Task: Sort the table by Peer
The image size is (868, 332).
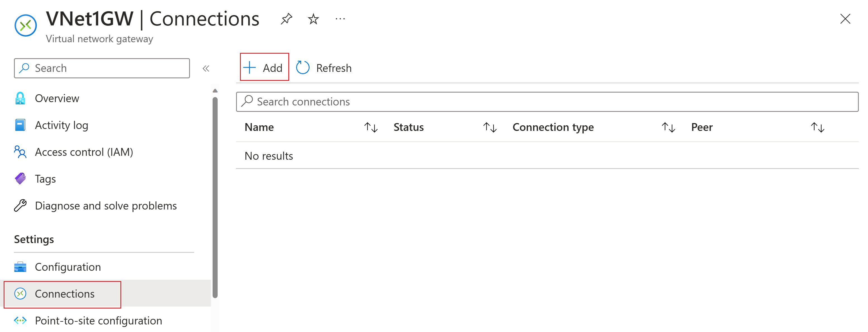Action: [702, 127]
